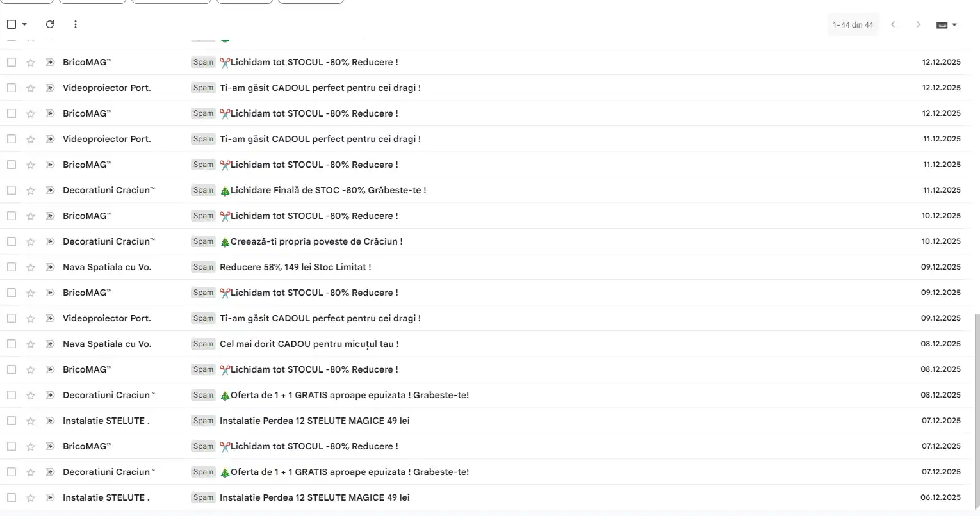This screenshot has width=980, height=516.
Task: Toggle importance marker on Instalatie STELUTE email dated 06.12.2025
Action: pos(50,497)
